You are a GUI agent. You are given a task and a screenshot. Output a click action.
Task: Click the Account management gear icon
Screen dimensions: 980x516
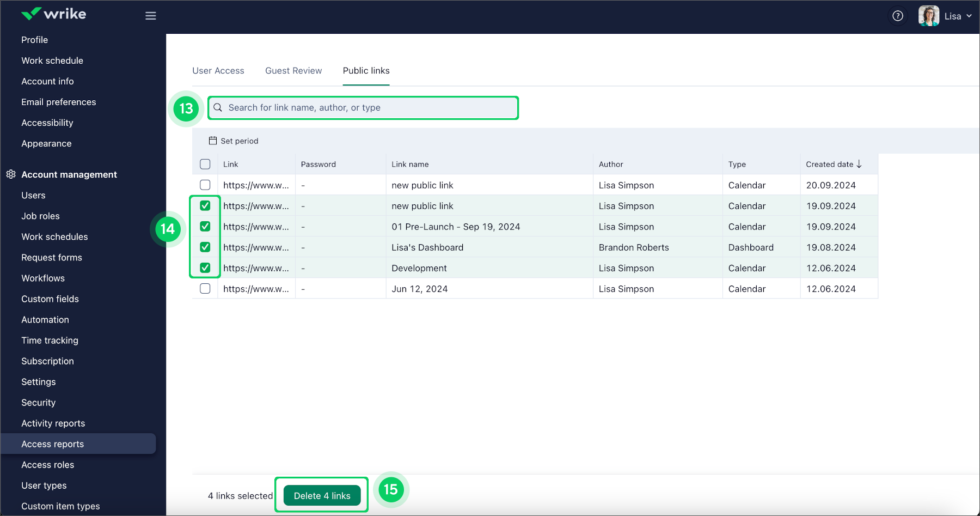(11, 174)
